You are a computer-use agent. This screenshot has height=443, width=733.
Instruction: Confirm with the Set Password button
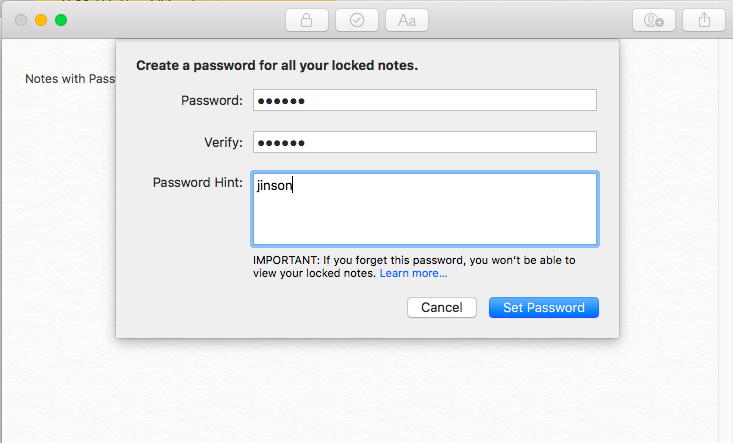coord(544,307)
